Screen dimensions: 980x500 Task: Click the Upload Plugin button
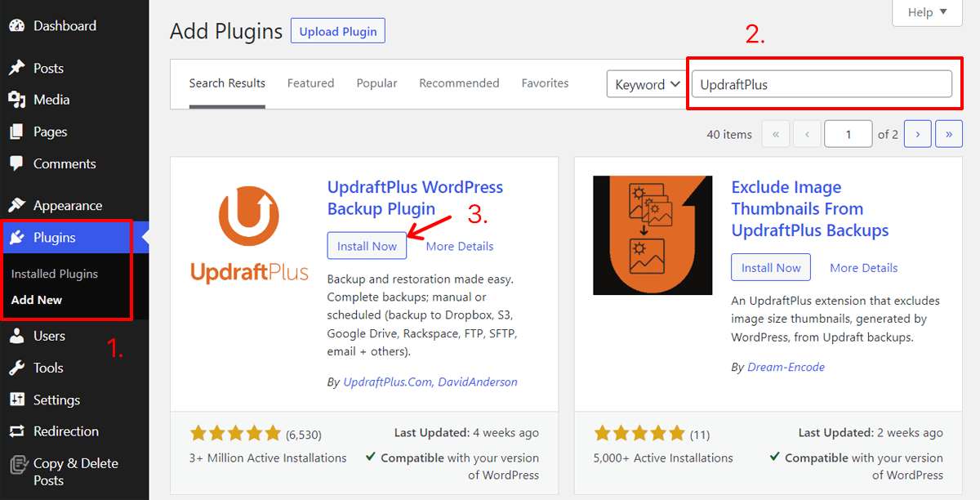click(x=338, y=31)
